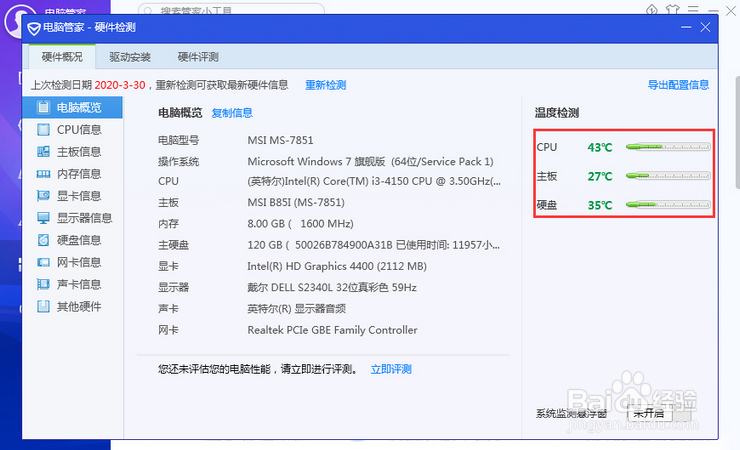Screen dimensions: 740x450
Task: Show 显示器信息 in the sidebar
Action: click(72, 218)
